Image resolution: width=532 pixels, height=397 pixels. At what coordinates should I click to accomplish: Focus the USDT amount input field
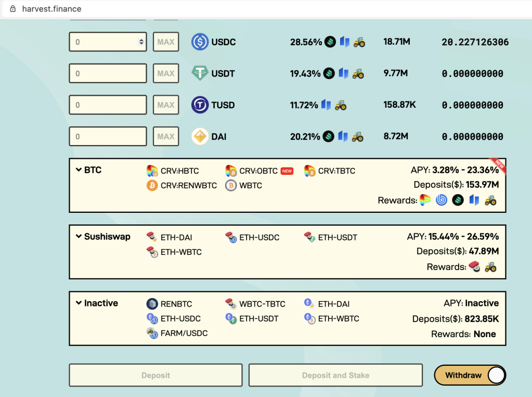108,73
